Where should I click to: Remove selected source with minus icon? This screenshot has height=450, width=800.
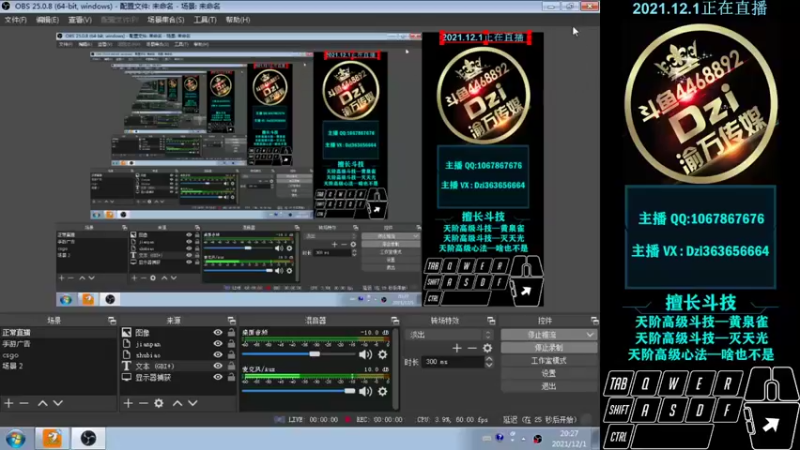(143, 403)
